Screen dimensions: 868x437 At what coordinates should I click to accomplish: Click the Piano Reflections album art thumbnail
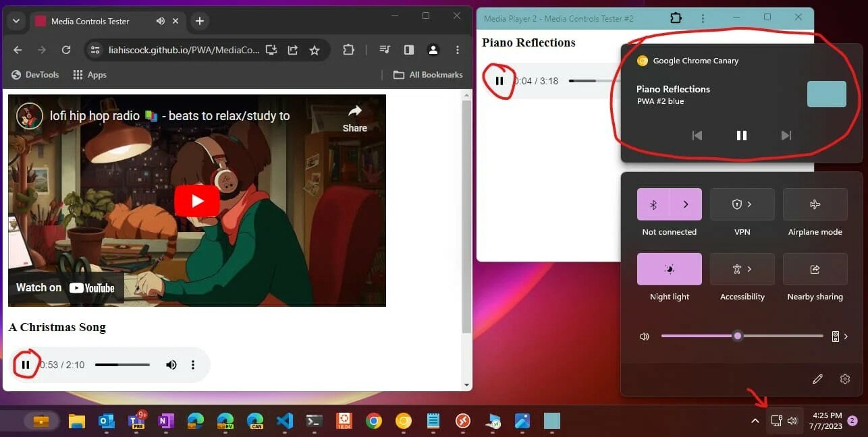(826, 94)
